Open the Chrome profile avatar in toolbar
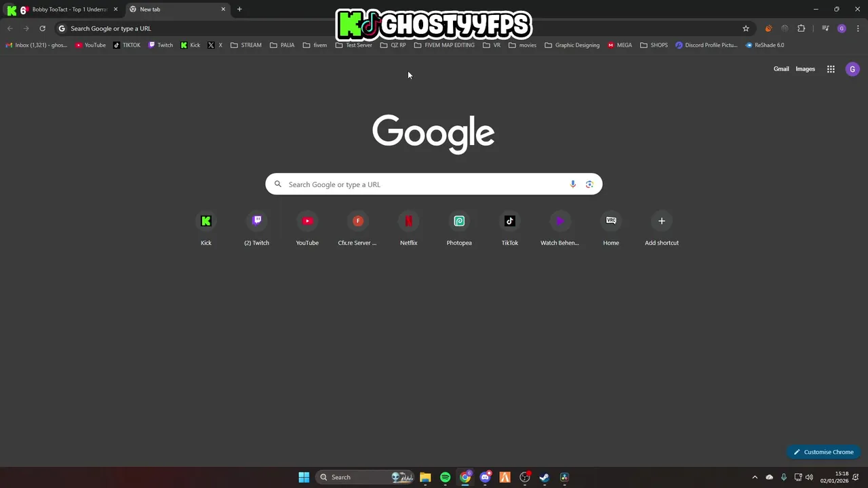This screenshot has height=488, width=868. coord(842,28)
